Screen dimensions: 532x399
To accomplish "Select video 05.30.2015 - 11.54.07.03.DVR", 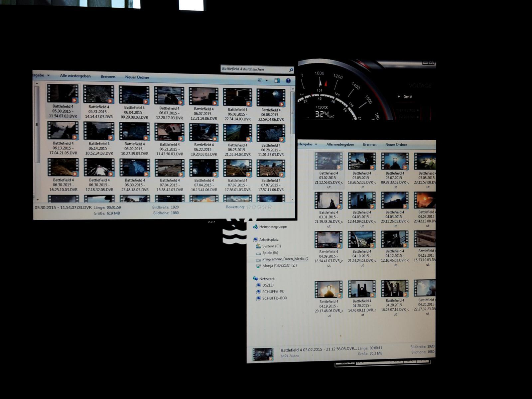I will pyautogui.click(x=63, y=101).
